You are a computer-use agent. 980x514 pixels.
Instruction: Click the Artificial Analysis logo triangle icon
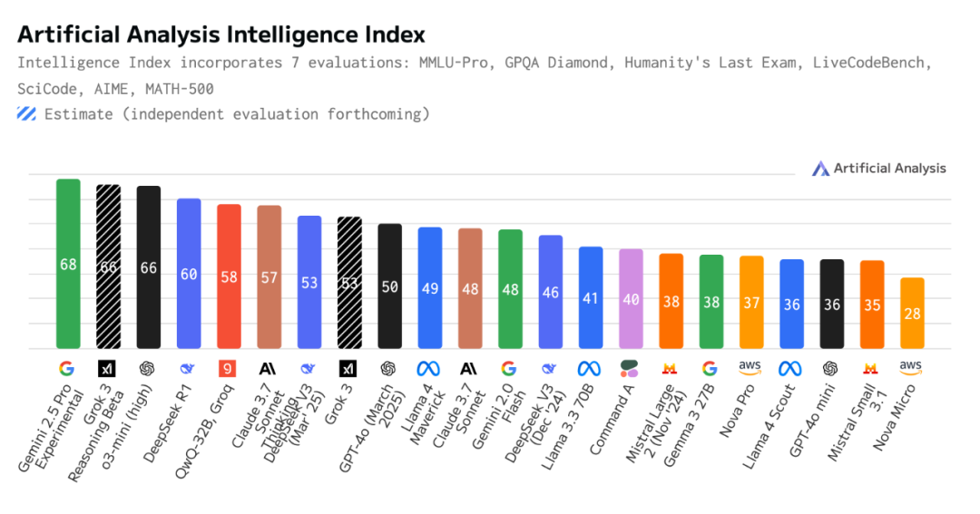click(820, 169)
